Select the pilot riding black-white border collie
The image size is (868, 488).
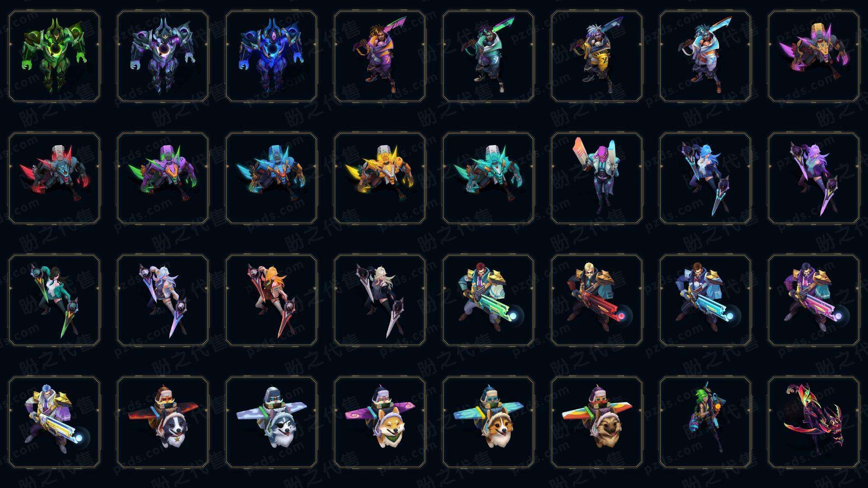pyautogui.click(x=163, y=422)
